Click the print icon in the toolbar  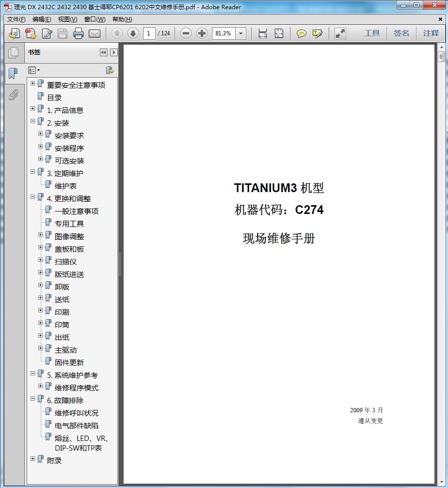point(79,33)
